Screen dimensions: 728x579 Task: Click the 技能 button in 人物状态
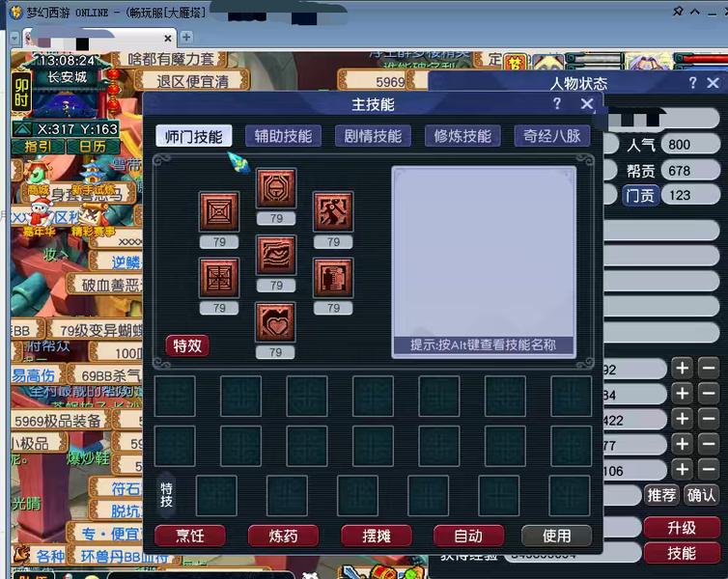pos(682,553)
